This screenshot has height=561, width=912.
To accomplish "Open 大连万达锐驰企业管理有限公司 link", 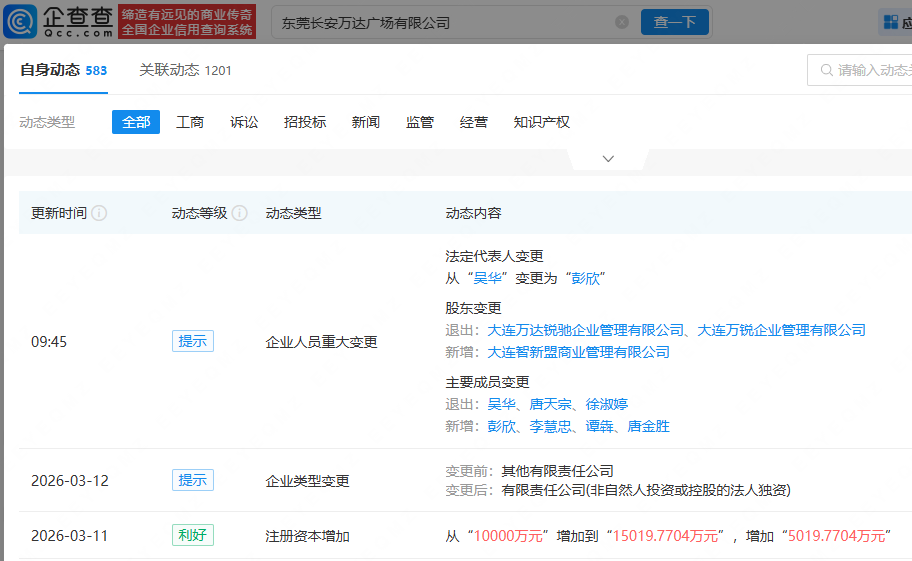I will click(585, 330).
